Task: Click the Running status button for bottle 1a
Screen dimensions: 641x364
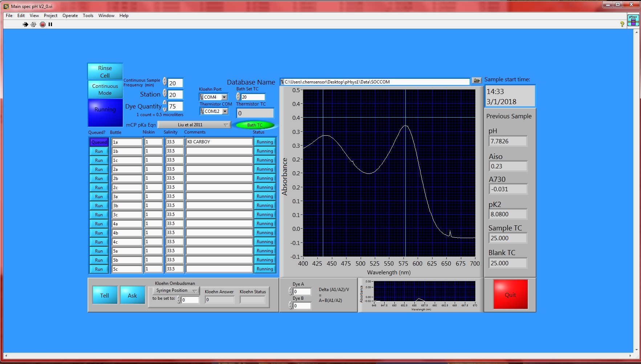Action: 265,142
